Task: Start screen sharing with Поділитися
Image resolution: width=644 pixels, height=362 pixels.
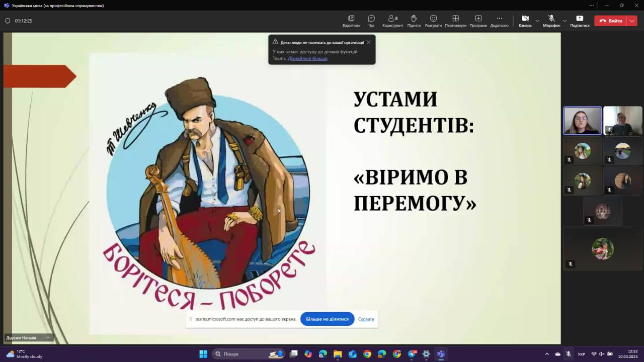Action: pos(580,21)
